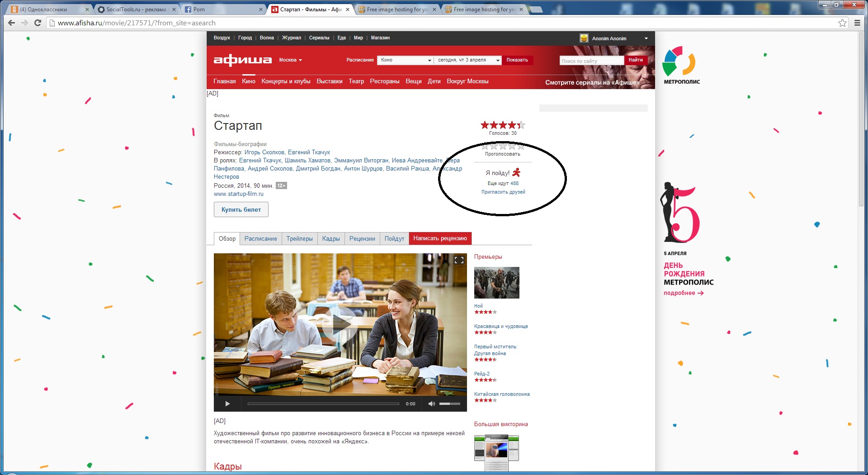Click the 12+ age rating badge
Viewport: 868px width, 475px height.
[281, 185]
